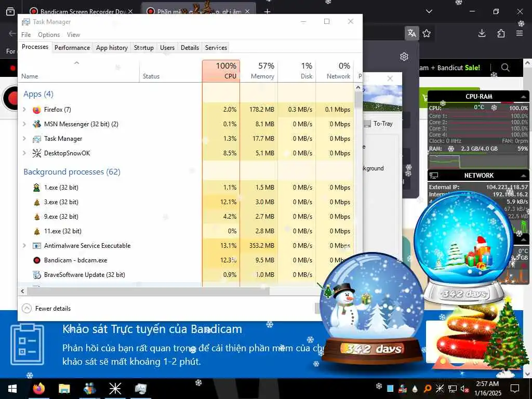Bookmark the page with the star icon

click(427, 33)
